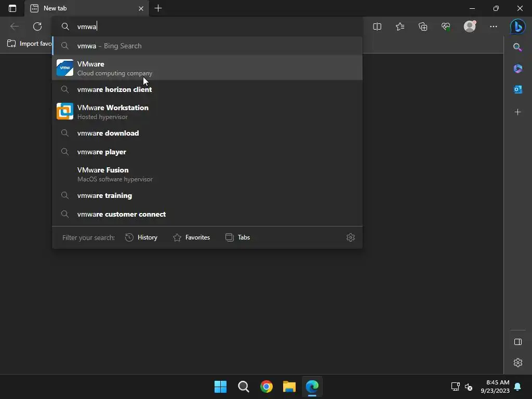The width and height of the screenshot is (532, 399).
Task: Click the back navigation arrow
Action: [14, 26]
